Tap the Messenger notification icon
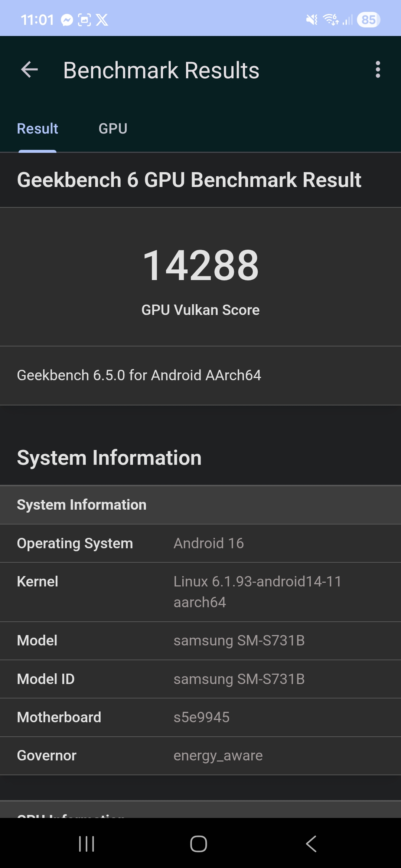Image resolution: width=401 pixels, height=868 pixels. (x=67, y=20)
